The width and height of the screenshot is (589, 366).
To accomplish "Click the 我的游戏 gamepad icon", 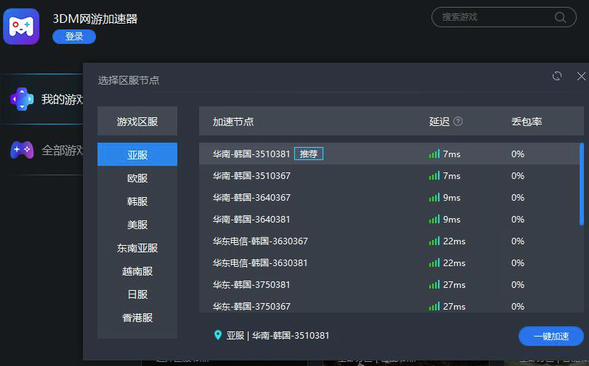I will tap(22, 99).
